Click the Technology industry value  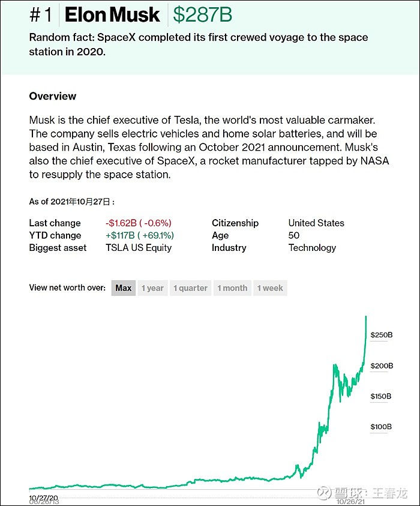312,247
